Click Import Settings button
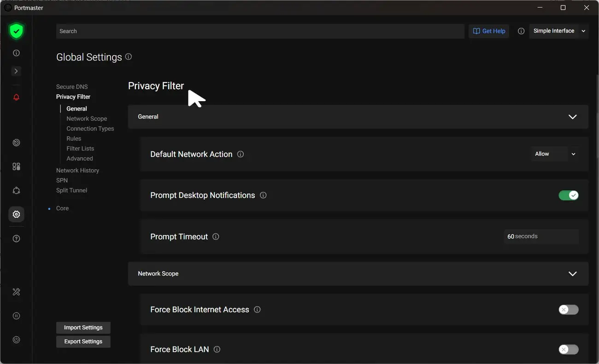599x364 pixels. pyautogui.click(x=83, y=328)
